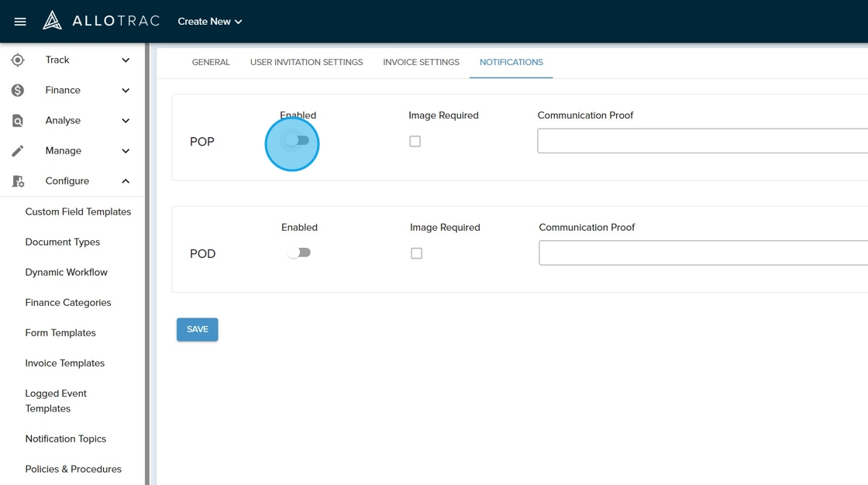Image resolution: width=868 pixels, height=485 pixels.
Task: Check Image Required for POP
Action: (415, 142)
